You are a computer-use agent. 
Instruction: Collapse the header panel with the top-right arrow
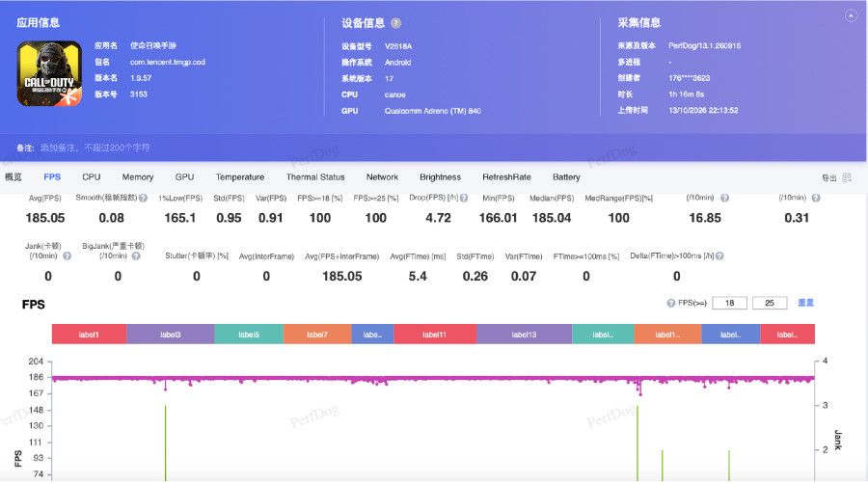coord(851,16)
